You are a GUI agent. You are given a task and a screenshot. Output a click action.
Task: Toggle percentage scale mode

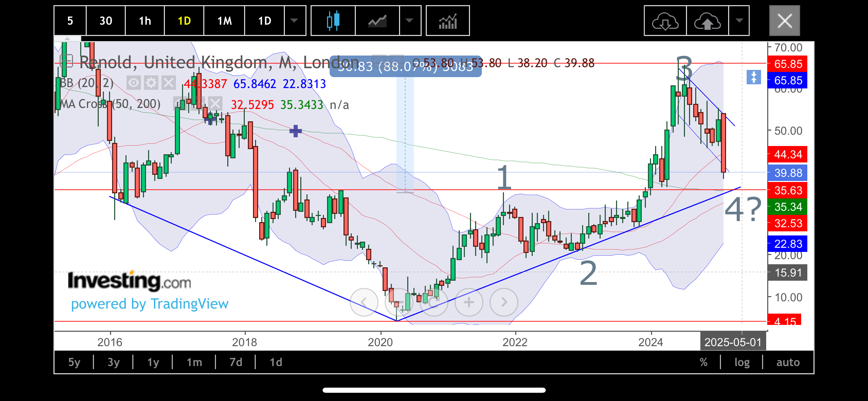(x=703, y=362)
